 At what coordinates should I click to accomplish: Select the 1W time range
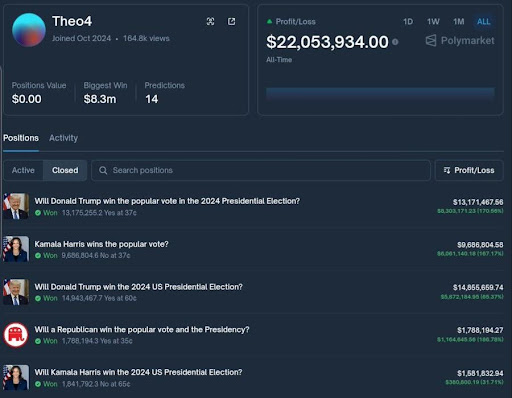pyautogui.click(x=433, y=22)
